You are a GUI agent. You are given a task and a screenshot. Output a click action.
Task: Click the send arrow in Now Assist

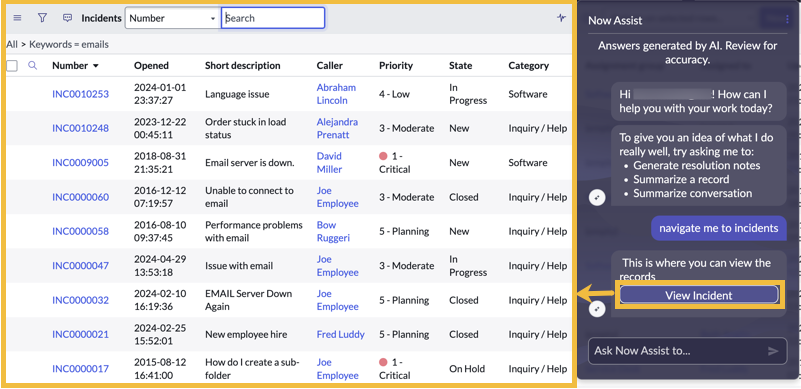(773, 351)
